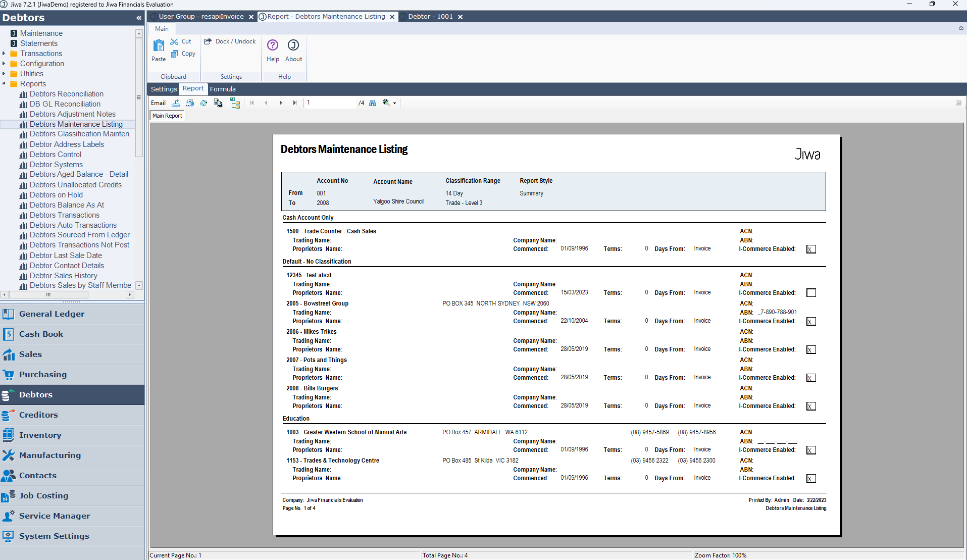The height and width of the screenshot is (560, 967).
Task: Open the zoom level dropdown arrow
Action: point(395,103)
